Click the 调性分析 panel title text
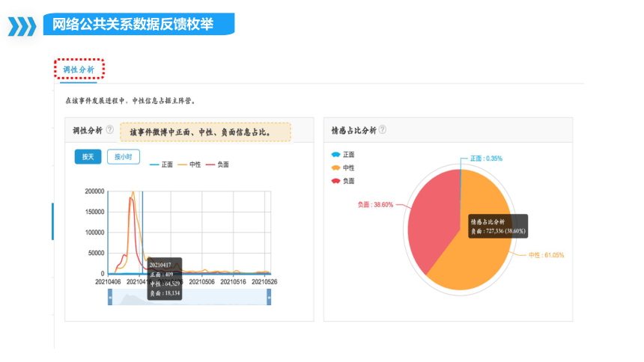Viewport: 644px width, 362px height. click(x=88, y=130)
